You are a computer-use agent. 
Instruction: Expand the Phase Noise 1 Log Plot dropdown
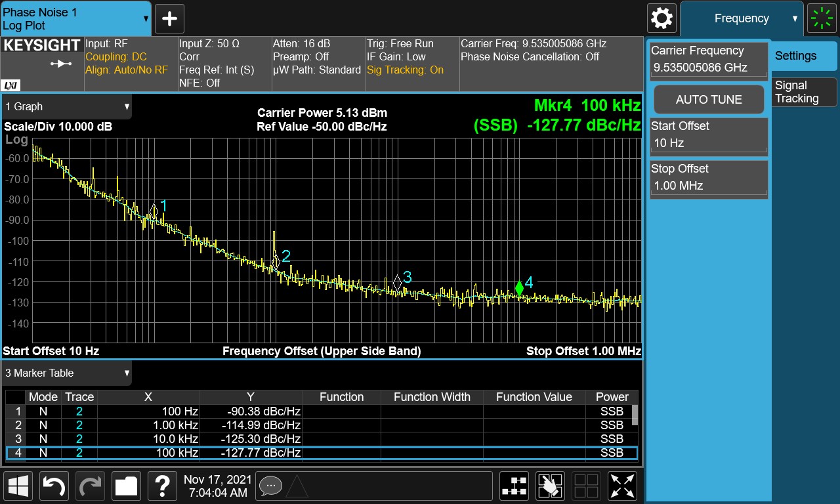pyautogui.click(x=75, y=18)
